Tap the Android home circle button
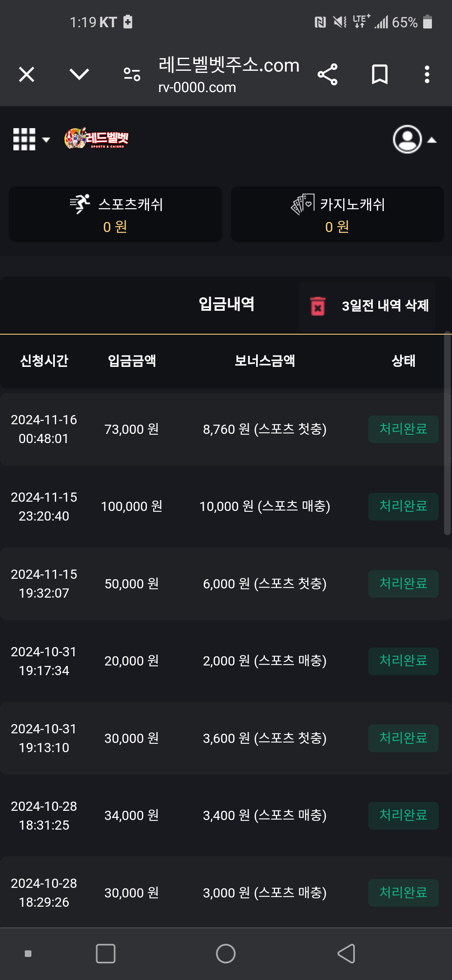This screenshot has width=452, height=980. (226, 954)
